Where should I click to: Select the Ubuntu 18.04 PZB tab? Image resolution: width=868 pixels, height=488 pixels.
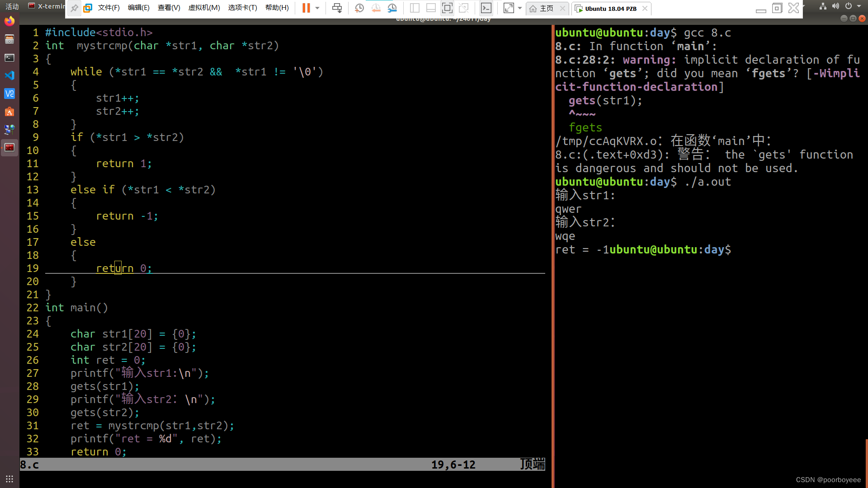click(610, 8)
